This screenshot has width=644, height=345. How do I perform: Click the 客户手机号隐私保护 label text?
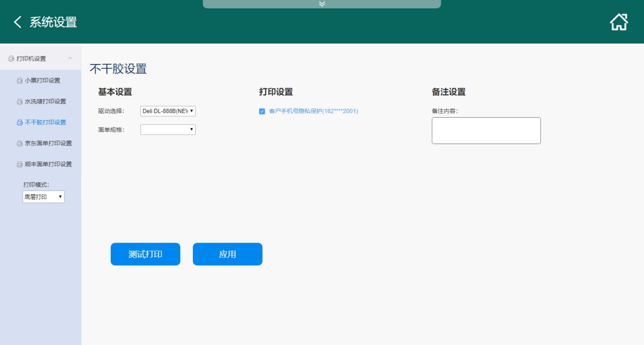[313, 111]
